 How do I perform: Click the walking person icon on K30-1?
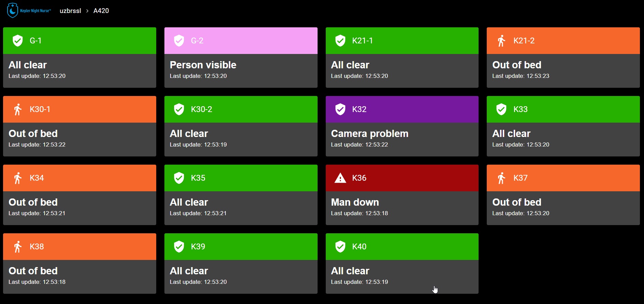click(18, 109)
